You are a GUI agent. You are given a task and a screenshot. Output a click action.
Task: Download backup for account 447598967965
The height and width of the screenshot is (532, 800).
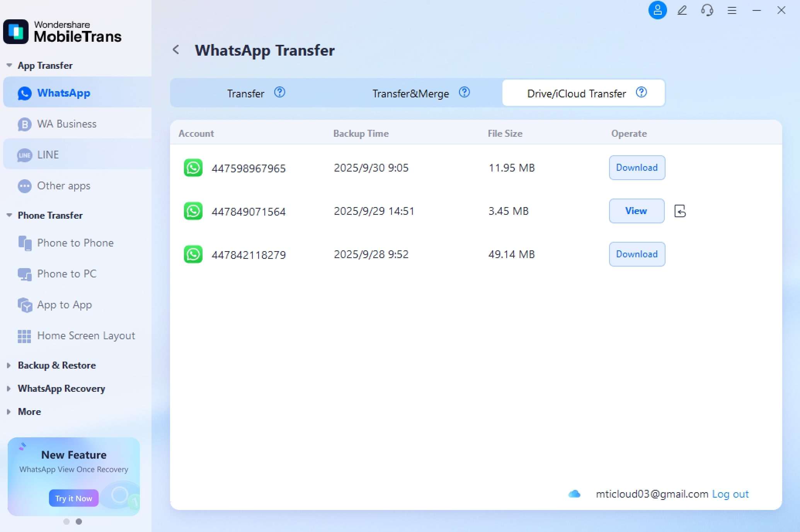[637, 168]
